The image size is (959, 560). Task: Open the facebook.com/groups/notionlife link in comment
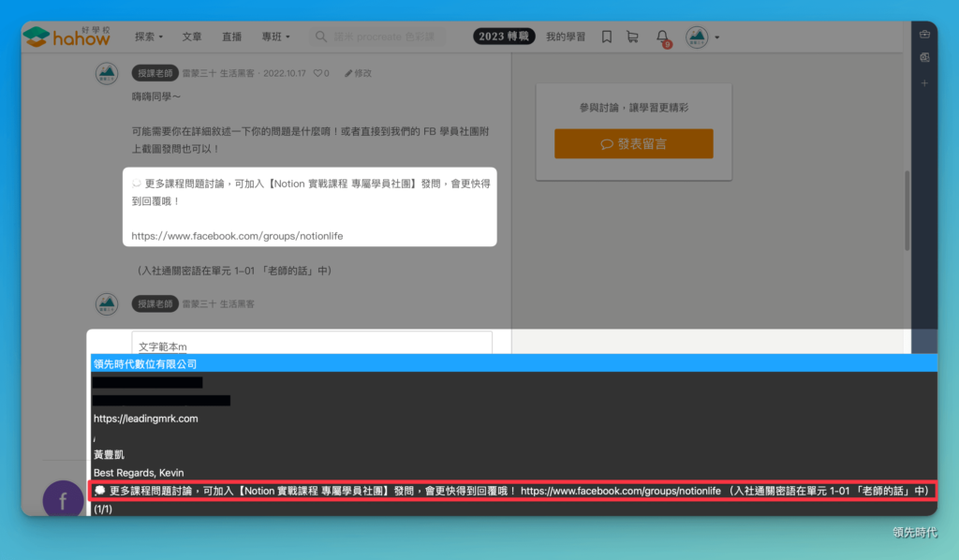(x=237, y=236)
